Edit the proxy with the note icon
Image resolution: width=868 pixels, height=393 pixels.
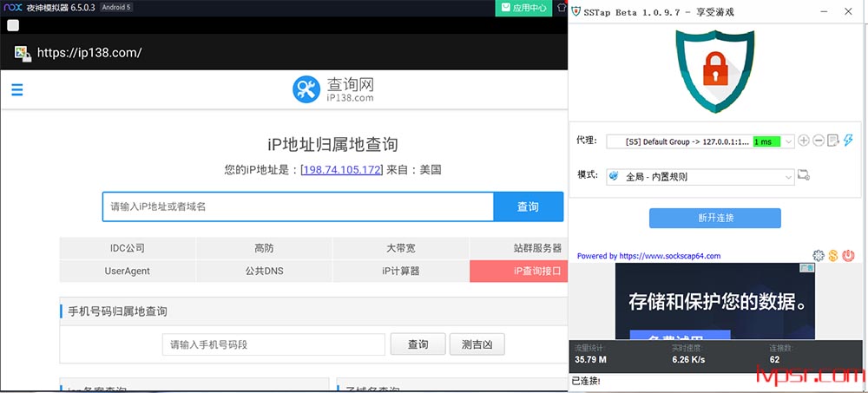point(833,141)
